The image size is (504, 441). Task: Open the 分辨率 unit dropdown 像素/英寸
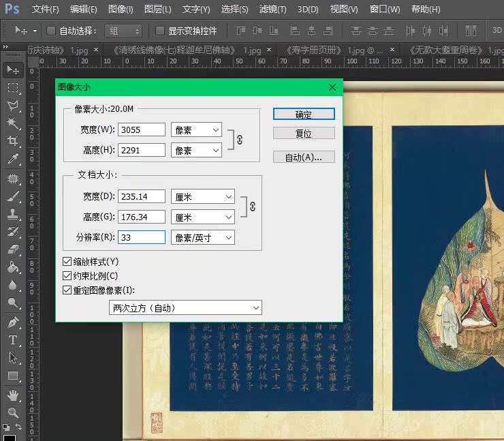tap(202, 237)
